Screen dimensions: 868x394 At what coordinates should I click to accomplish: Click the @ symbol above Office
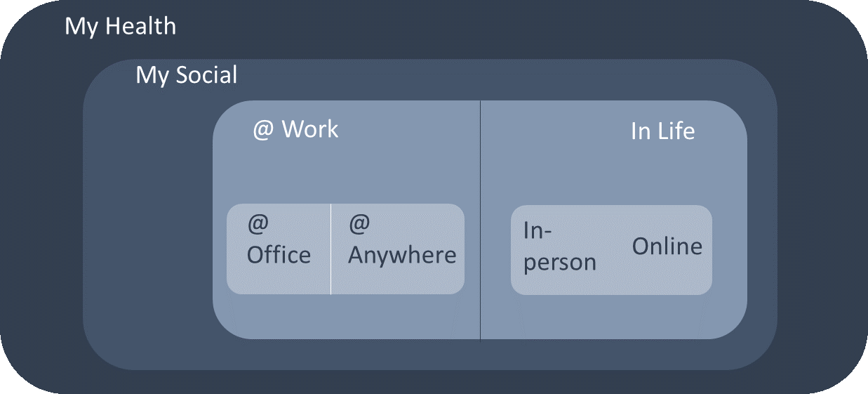[258, 225]
